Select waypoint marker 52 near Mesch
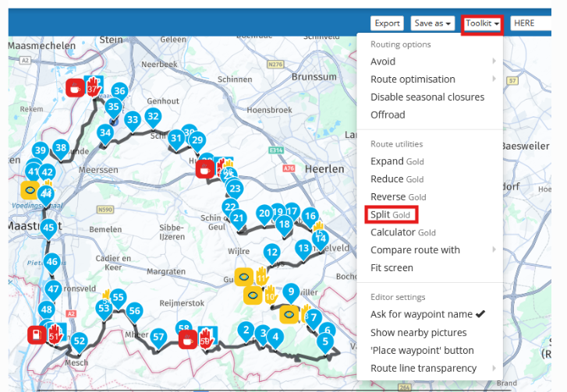Screen dimensions: 567x392 pyautogui.click(x=79, y=340)
